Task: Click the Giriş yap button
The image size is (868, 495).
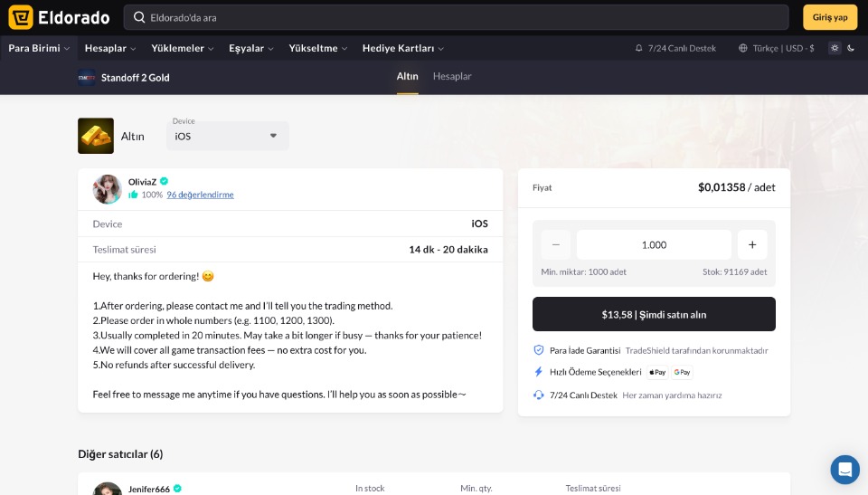Action: point(829,17)
